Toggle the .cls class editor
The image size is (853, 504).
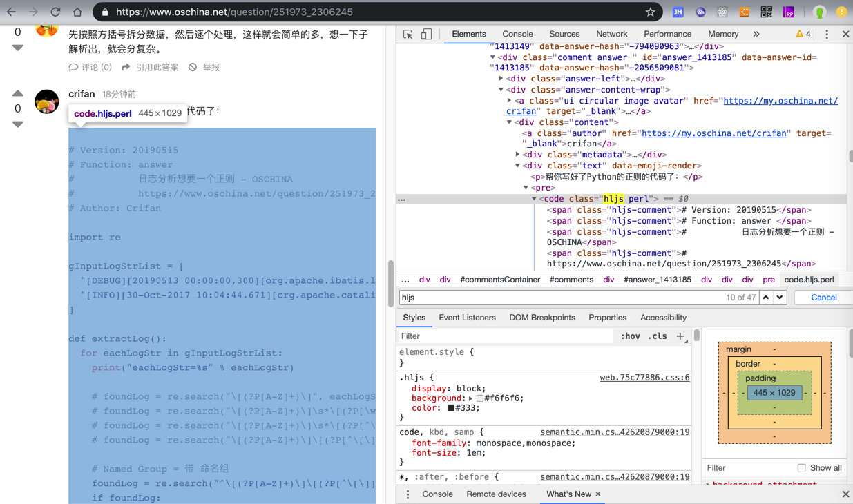(x=658, y=336)
